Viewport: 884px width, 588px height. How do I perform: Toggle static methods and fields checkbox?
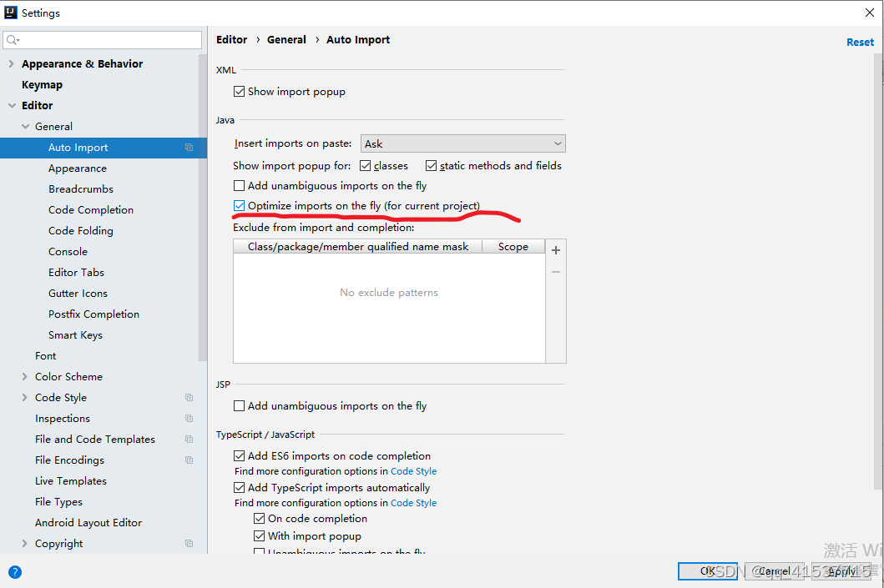(432, 166)
